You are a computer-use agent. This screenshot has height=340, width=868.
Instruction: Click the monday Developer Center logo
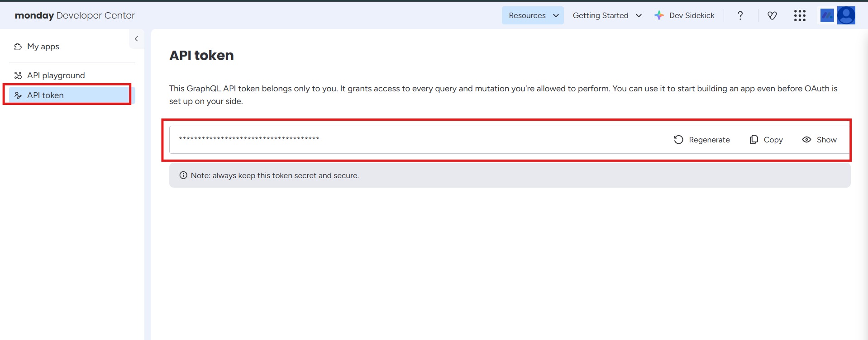pos(75,15)
